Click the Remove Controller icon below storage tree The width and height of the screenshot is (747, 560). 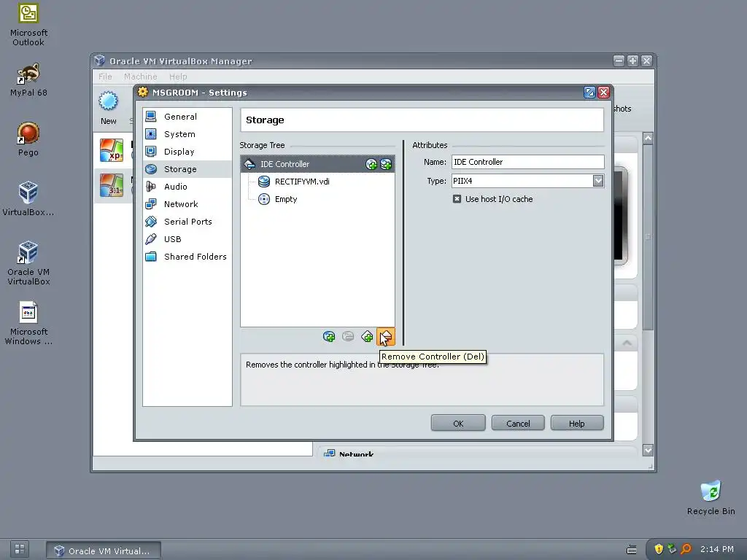coord(386,337)
